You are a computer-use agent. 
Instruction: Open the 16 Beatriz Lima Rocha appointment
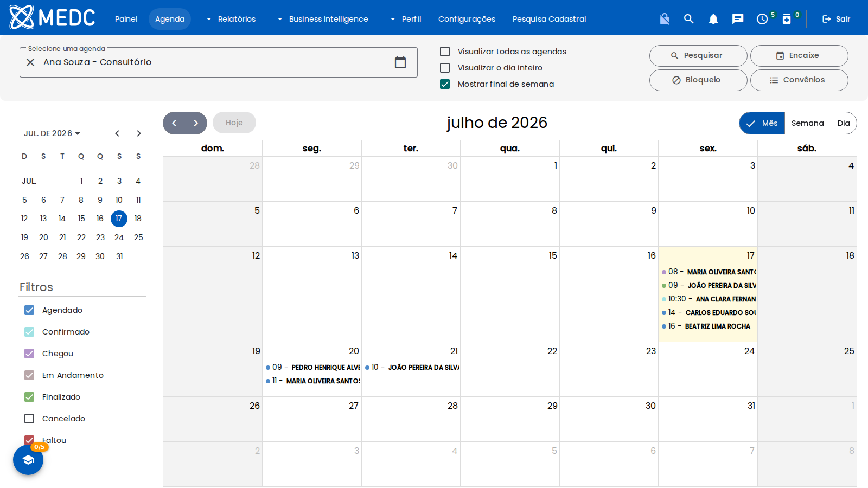(x=708, y=326)
